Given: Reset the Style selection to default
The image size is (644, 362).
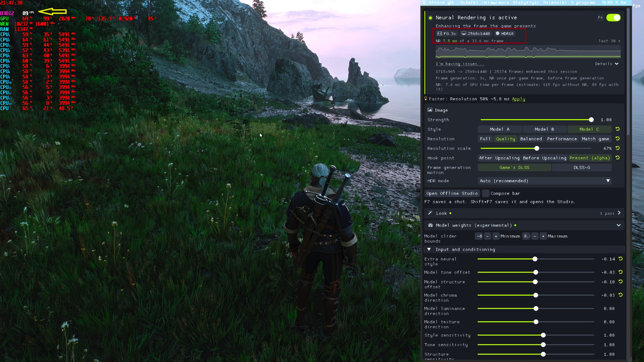Looking at the screenshot, I should (617, 129).
